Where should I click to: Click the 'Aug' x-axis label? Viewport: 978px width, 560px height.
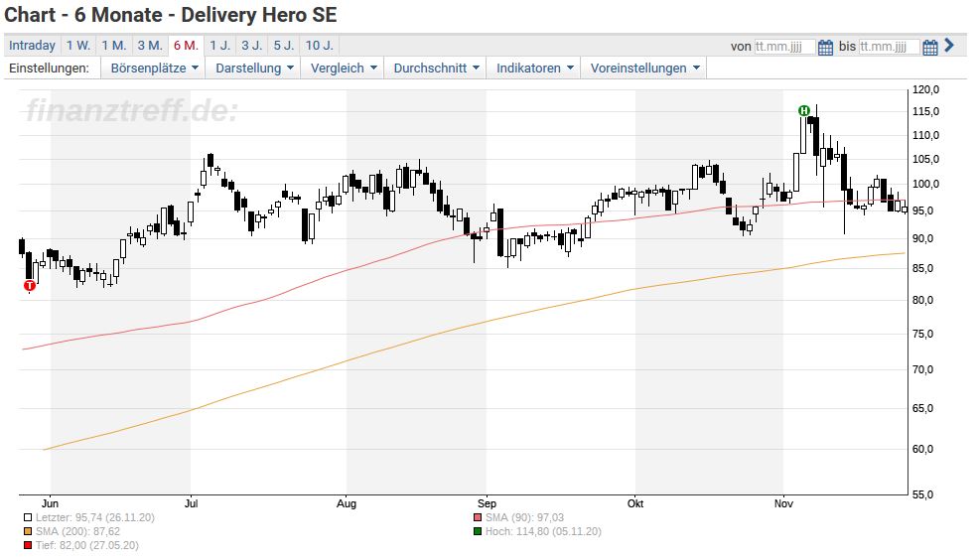tap(347, 503)
